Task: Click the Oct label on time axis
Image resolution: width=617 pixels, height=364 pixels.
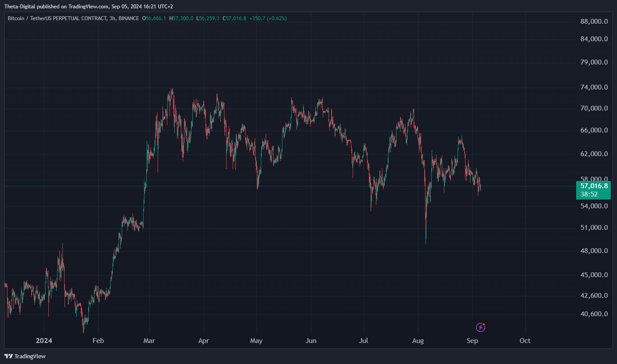Action: coord(525,341)
